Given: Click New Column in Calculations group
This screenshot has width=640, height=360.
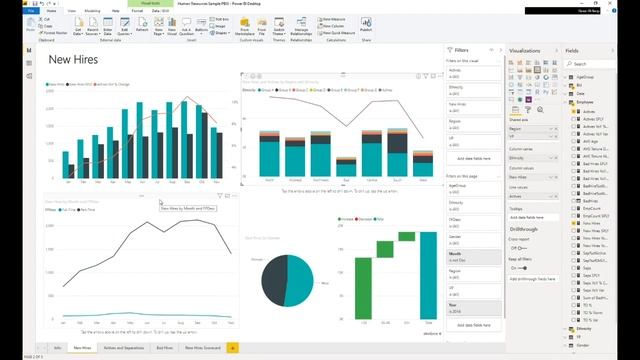Looking at the screenshot, I should (x=331, y=26).
